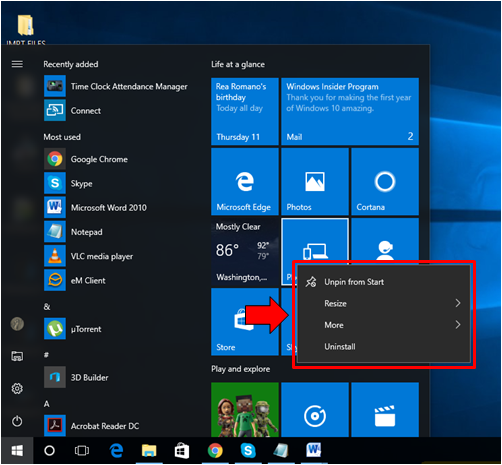This screenshot has height=465, width=502.
Task: Open the Groove Music tile
Action: pyautogui.click(x=315, y=409)
